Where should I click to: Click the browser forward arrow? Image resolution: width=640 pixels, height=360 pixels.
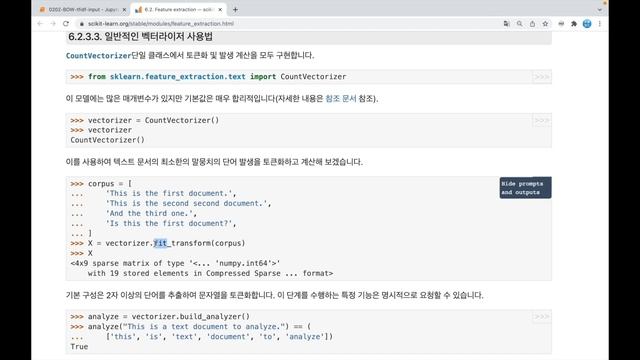(x=53, y=24)
